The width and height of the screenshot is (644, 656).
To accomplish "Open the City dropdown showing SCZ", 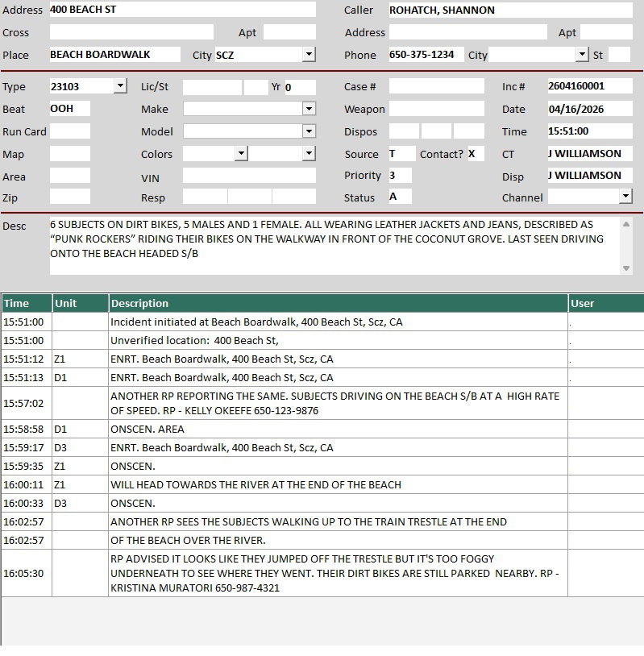I will click(309, 55).
